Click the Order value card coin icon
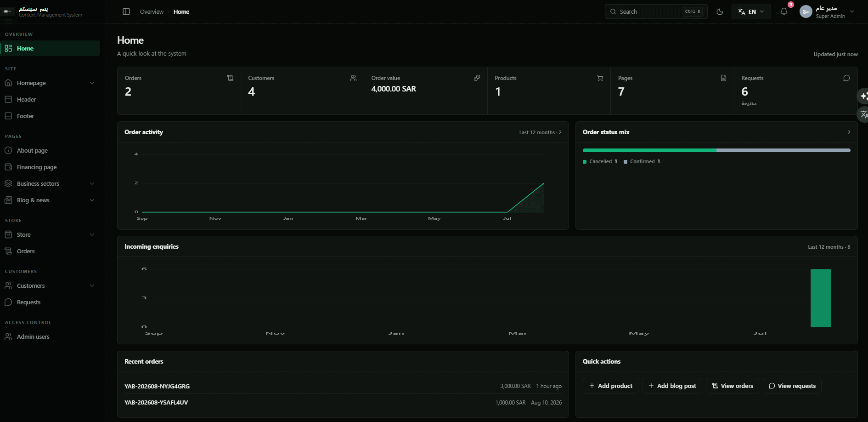Screen dimensions: 868x422 [x=477, y=78]
